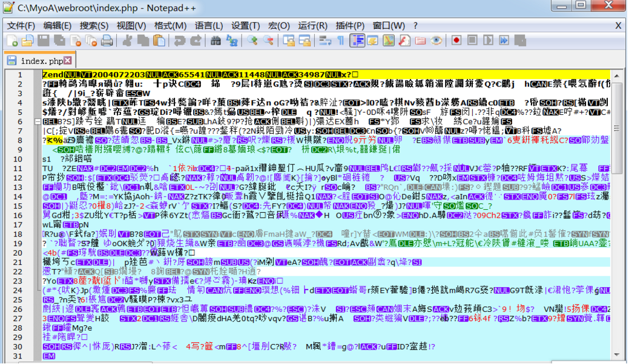The image size is (629, 364).
Task: Close the index.php tab
Action: click(67, 61)
